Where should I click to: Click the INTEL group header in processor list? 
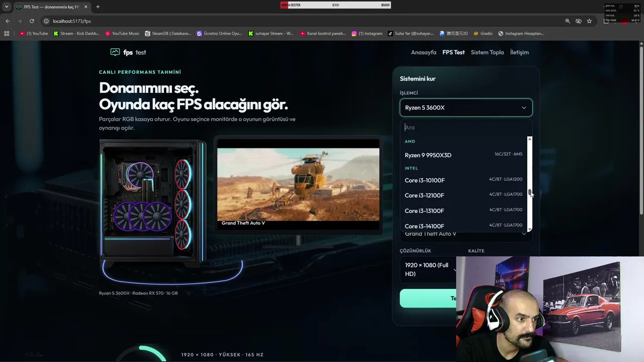point(412,168)
